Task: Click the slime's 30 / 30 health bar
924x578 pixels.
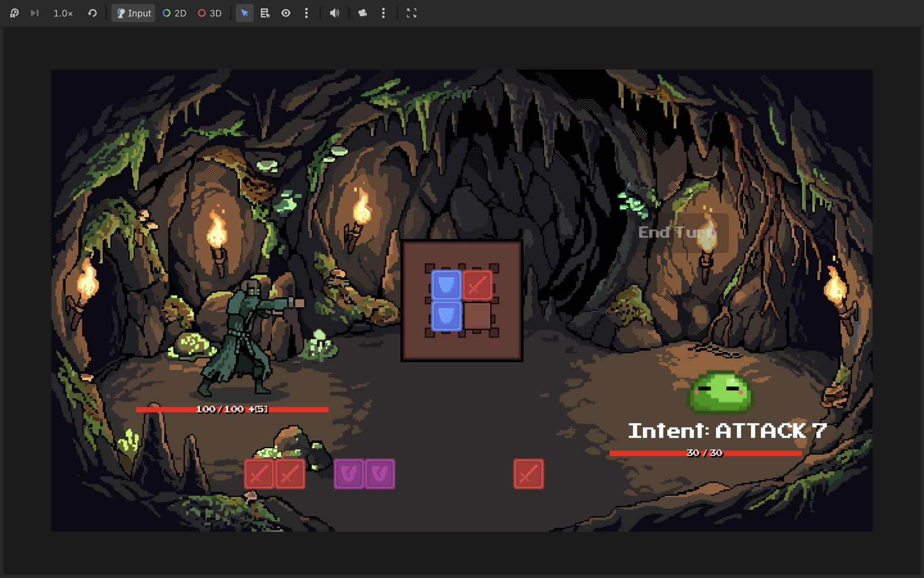Action: coord(705,453)
